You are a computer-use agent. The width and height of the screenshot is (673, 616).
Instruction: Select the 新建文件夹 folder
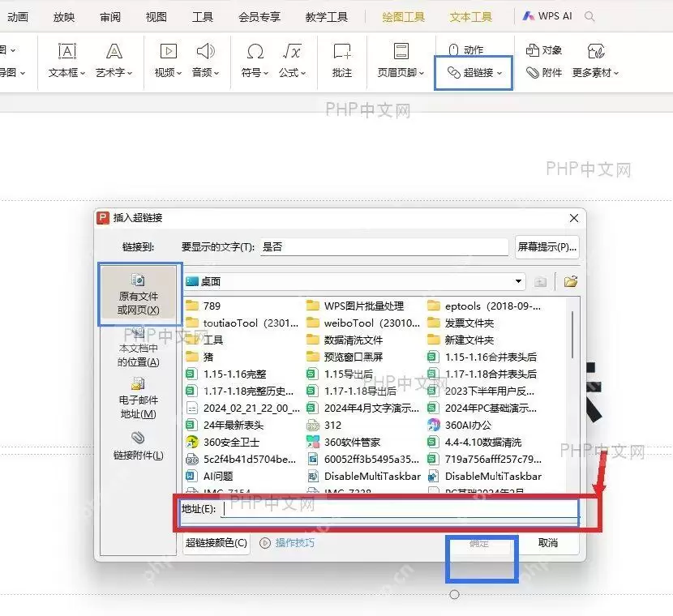(461, 340)
